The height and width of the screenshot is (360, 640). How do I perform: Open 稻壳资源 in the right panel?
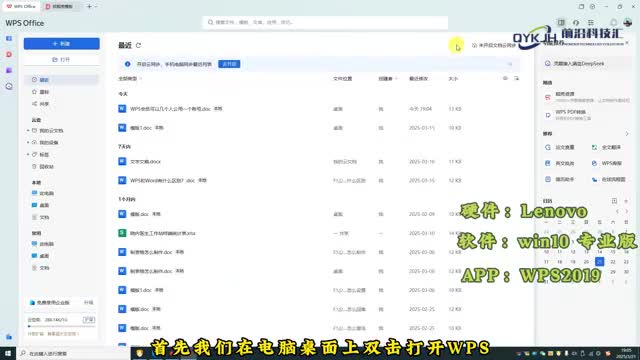(x=586, y=97)
